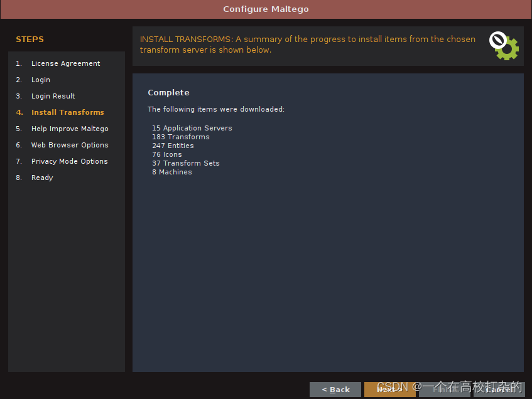Click the Next button
This screenshot has height=399, width=532.
tap(389, 390)
